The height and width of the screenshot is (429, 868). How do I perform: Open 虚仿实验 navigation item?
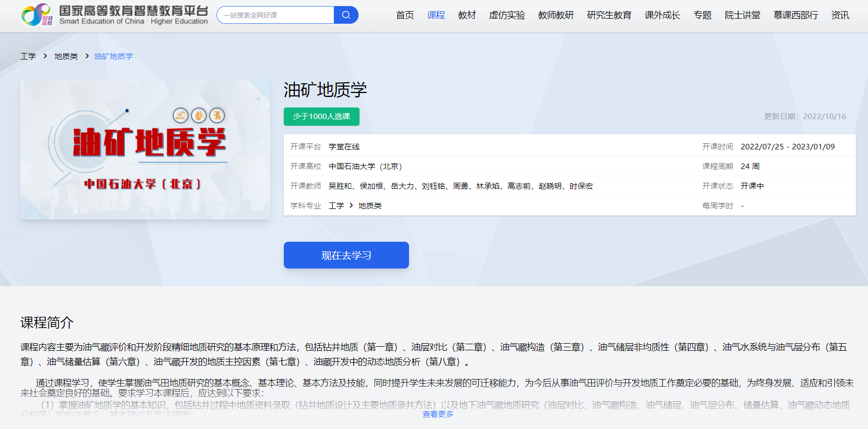(x=506, y=15)
